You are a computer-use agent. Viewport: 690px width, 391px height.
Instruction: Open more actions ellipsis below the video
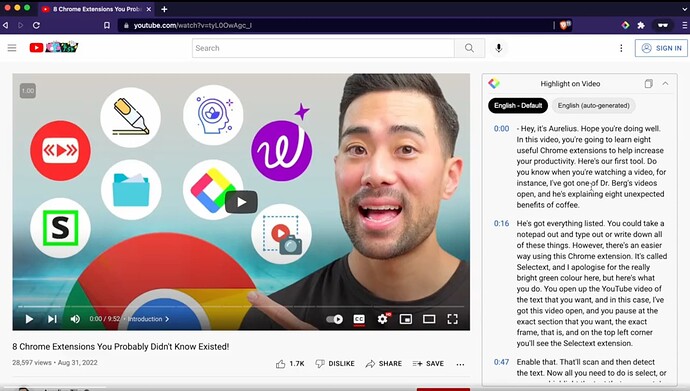tap(460, 364)
